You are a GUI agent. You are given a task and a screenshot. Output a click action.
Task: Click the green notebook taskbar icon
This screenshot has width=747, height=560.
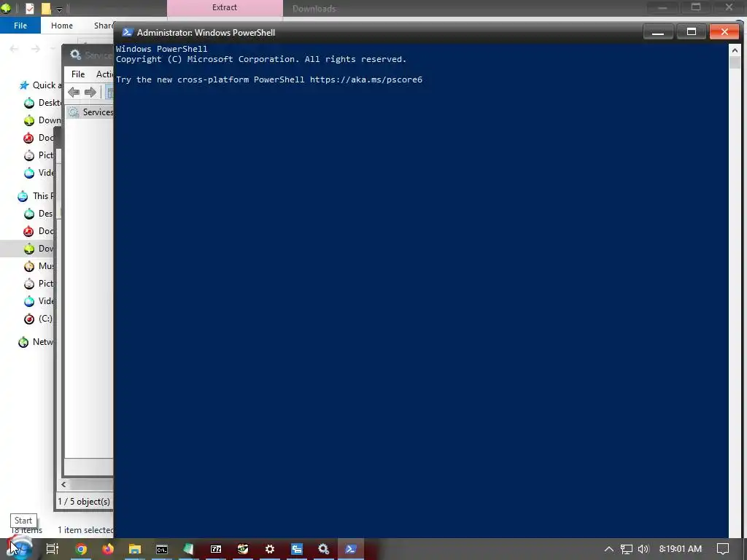point(189,549)
